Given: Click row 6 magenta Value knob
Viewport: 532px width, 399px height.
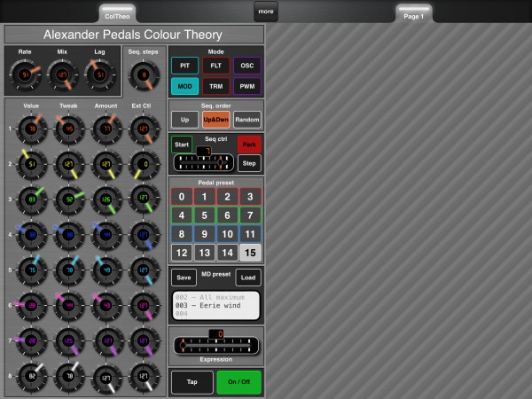Looking at the screenshot, I should (x=32, y=305).
